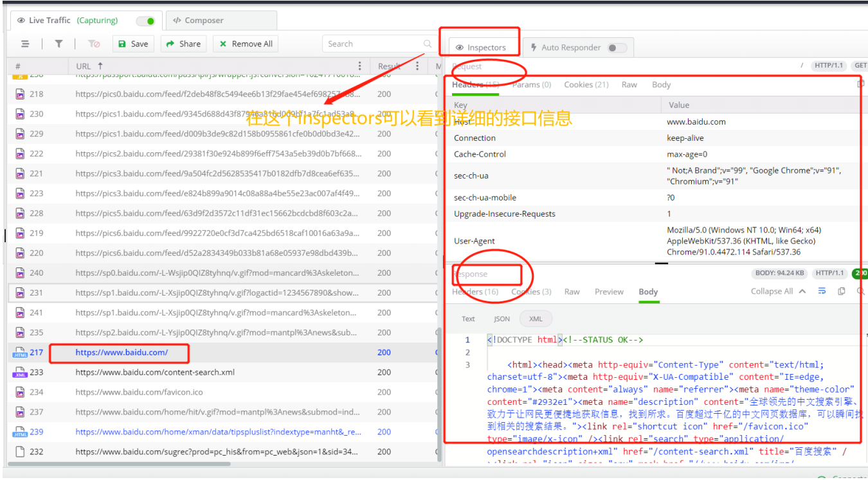Open the URL column options menu
This screenshot has height=480, width=868.
(x=359, y=66)
